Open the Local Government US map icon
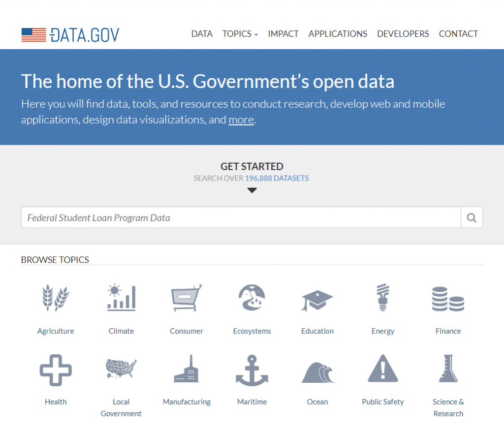The width and height of the screenshot is (504, 429). coord(121,368)
